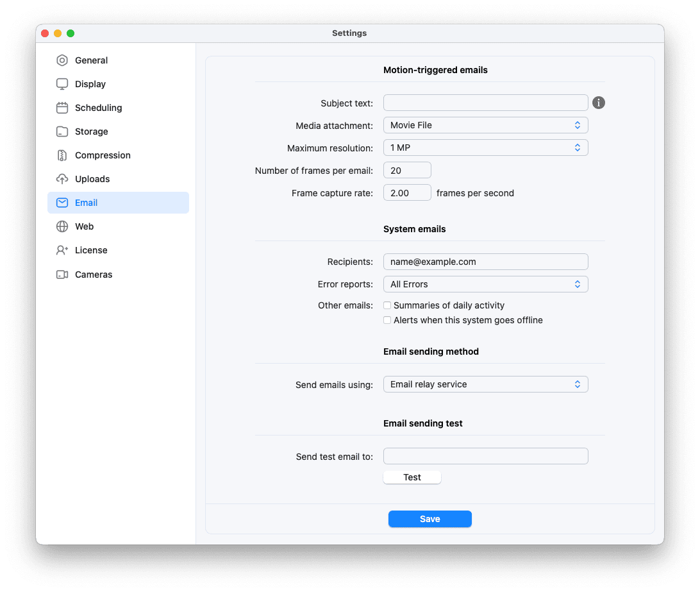Save the email settings
This screenshot has height=592, width=700.
429,518
